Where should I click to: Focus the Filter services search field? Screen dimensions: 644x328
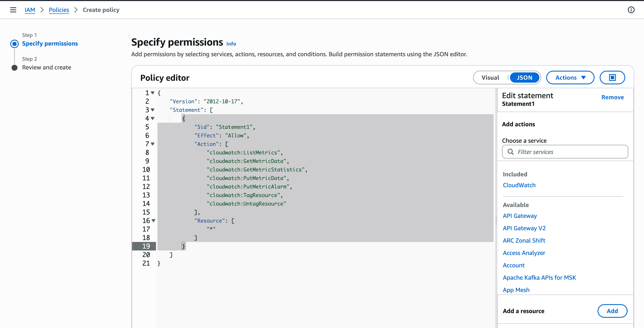565,152
